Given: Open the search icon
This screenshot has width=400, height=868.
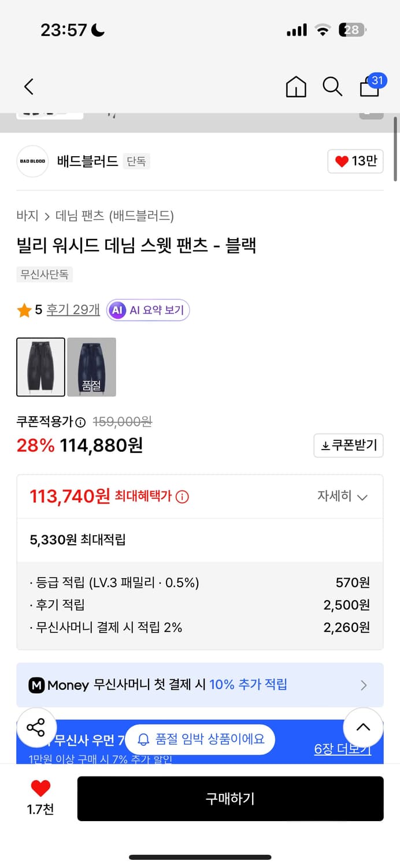Looking at the screenshot, I should (332, 86).
